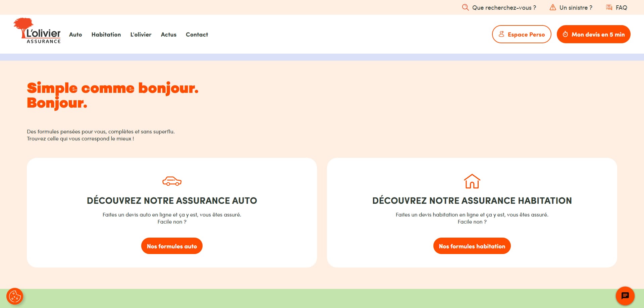This screenshot has width=644, height=308.
Task: Open the L'olivier menu item
Action: click(x=141, y=35)
